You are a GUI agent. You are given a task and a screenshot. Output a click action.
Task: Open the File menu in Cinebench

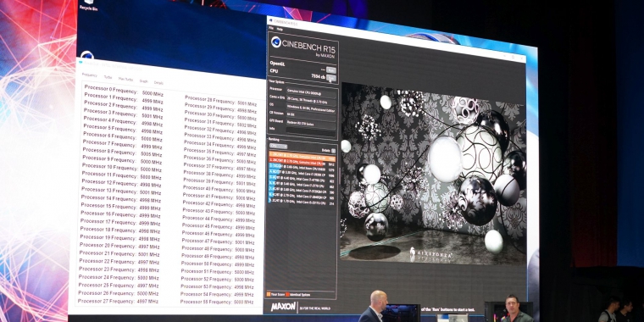click(270, 29)
